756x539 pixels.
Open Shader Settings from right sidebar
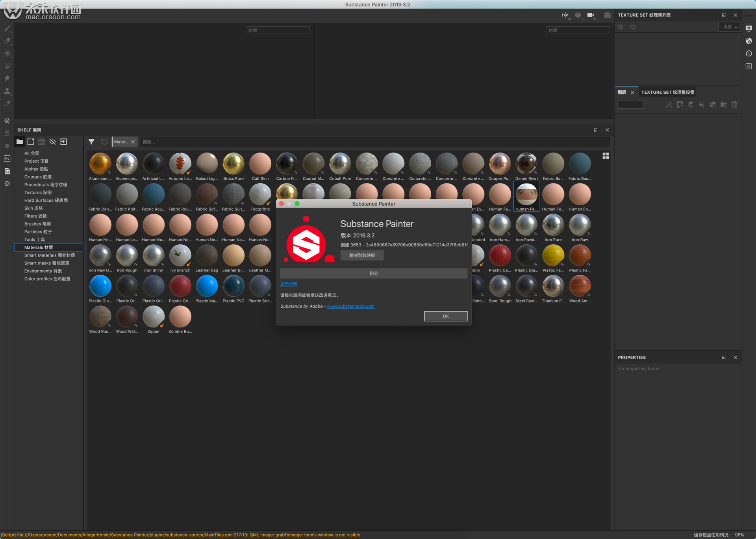749,41
